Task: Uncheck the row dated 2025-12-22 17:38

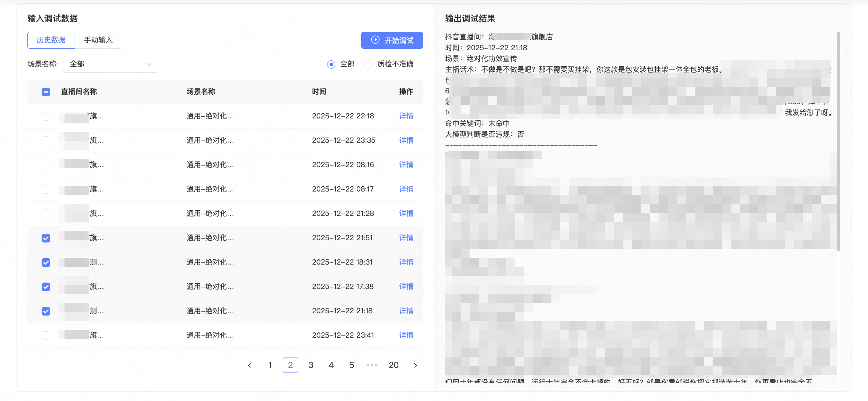Action: (46, 287)
